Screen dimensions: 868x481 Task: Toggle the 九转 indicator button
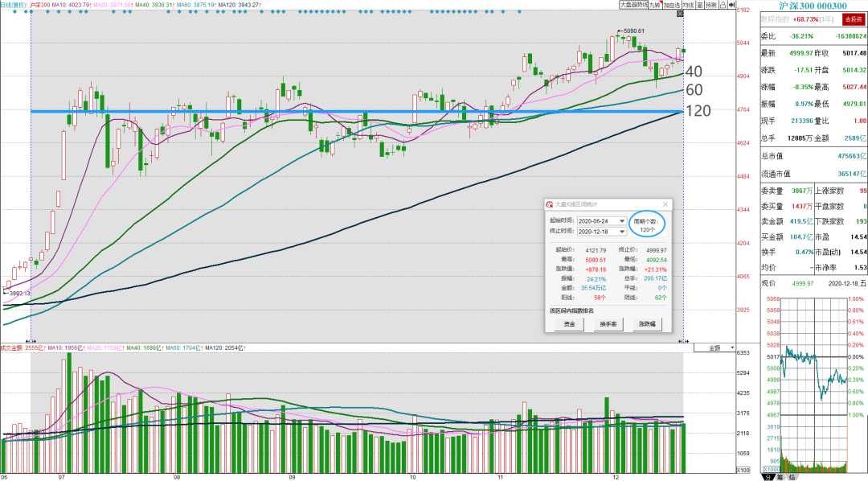[x=655, y=5]
